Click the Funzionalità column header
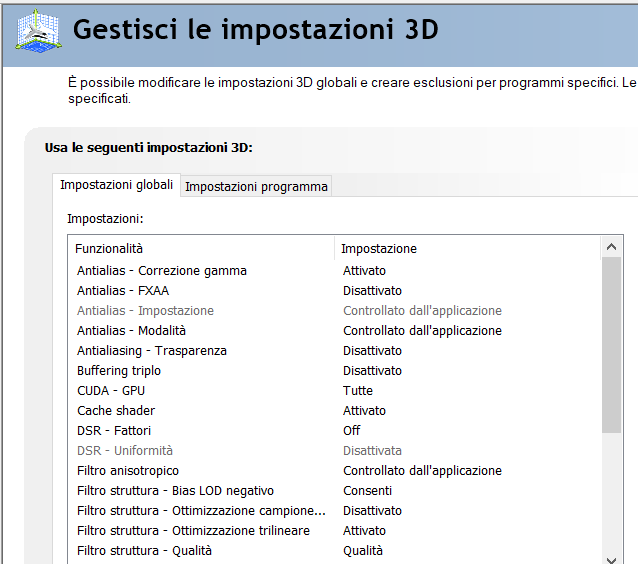 coord(201,248)
